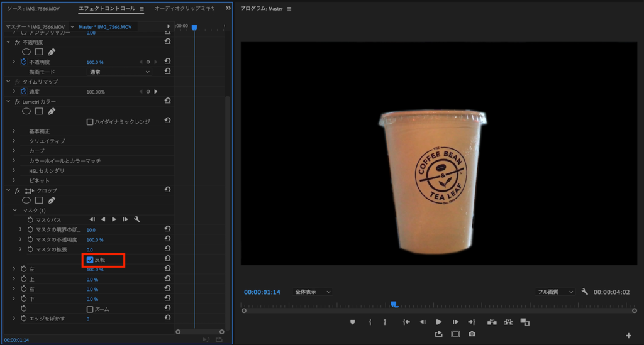Click the rectangle mask tool under 不透明度
The width and height of the screenshot is (644, 345).
39,52
